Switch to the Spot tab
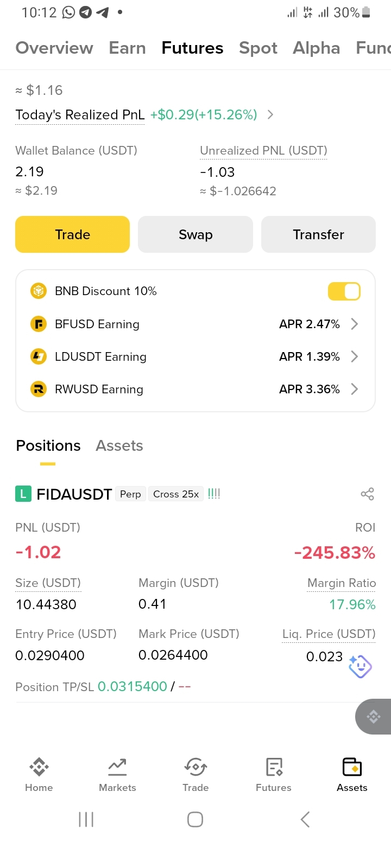Viewport: 391px width, 868px height. click(x=258, y=48)
